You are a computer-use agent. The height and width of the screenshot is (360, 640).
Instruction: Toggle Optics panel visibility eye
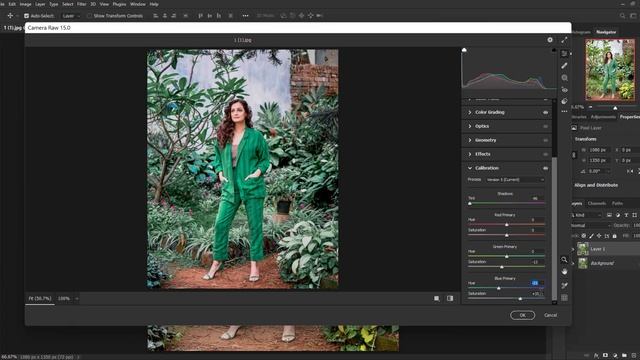click(x=545, y=126)
